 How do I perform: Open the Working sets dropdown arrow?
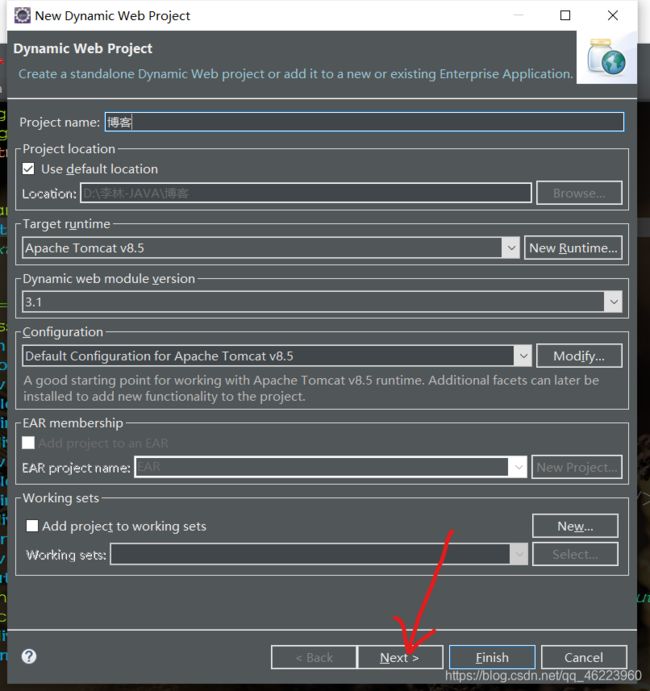(x=519, y=554)
